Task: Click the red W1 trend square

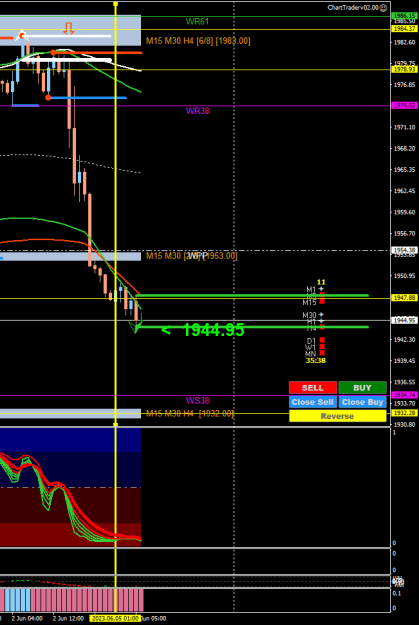Action: click(322, 347)
